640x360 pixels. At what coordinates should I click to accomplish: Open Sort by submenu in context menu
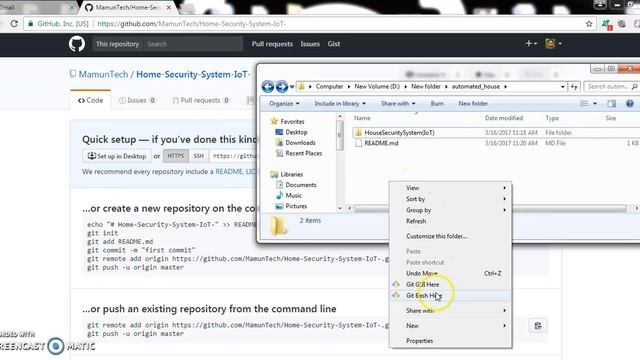point(450,199)
